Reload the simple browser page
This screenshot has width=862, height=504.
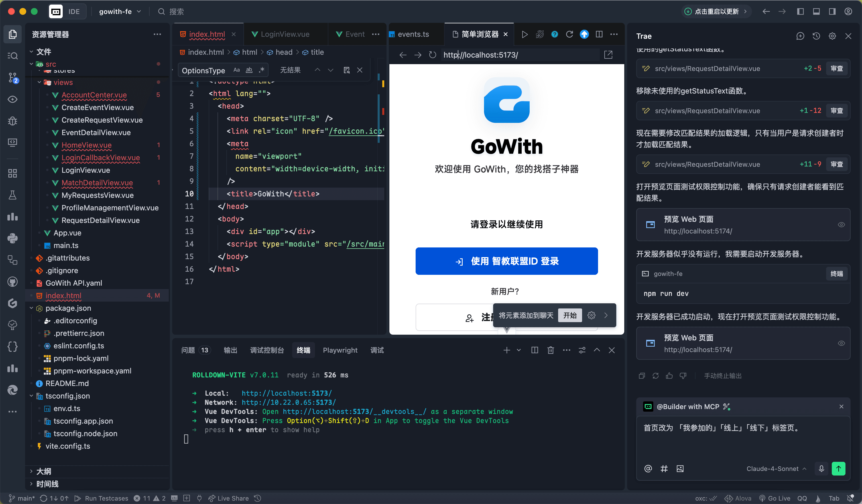[432, 55]
